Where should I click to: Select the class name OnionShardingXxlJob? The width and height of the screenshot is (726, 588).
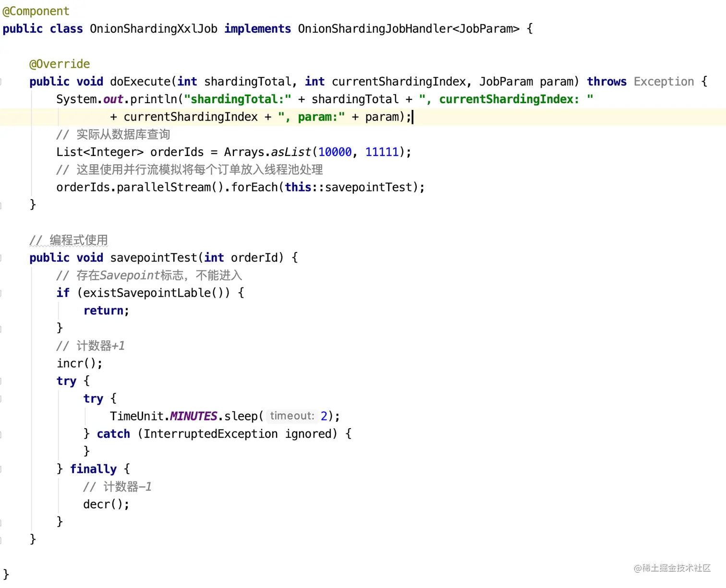click(154, 29)
